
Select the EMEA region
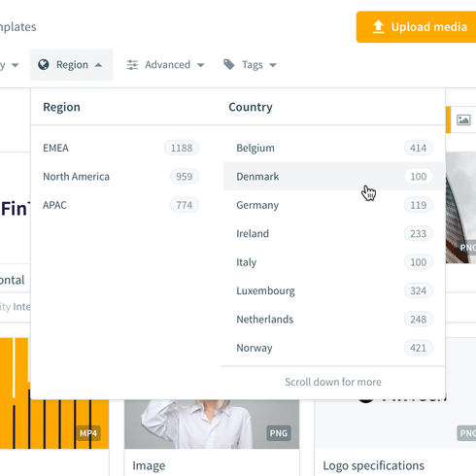point(120,148)
